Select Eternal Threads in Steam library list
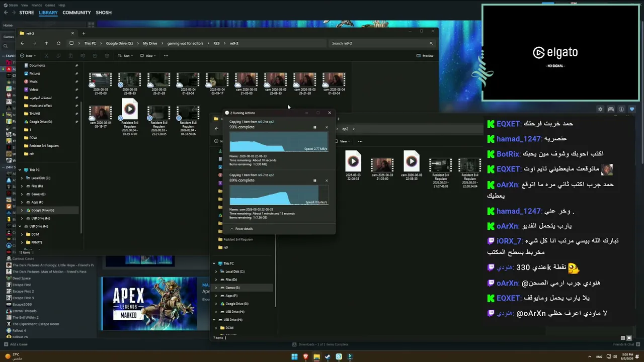This screenshot has width=644, height=362. (x=24, y=311)
